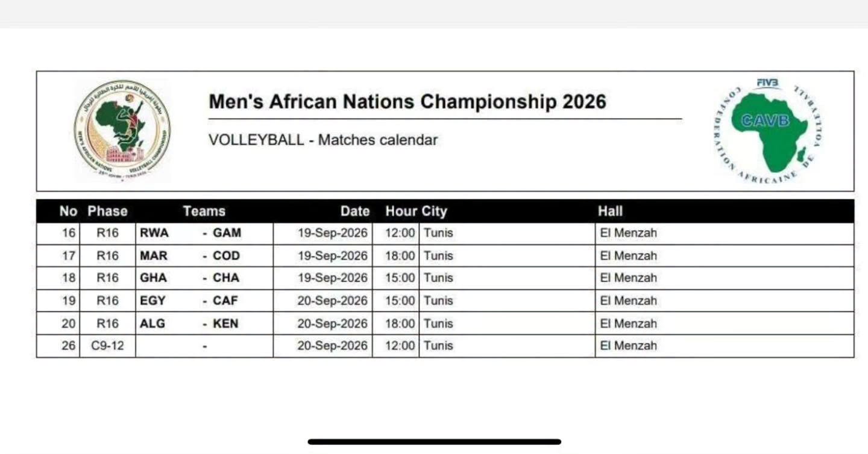
Task: Tap the home indicator bar at bottom
Action: click(x=434, y=441)
